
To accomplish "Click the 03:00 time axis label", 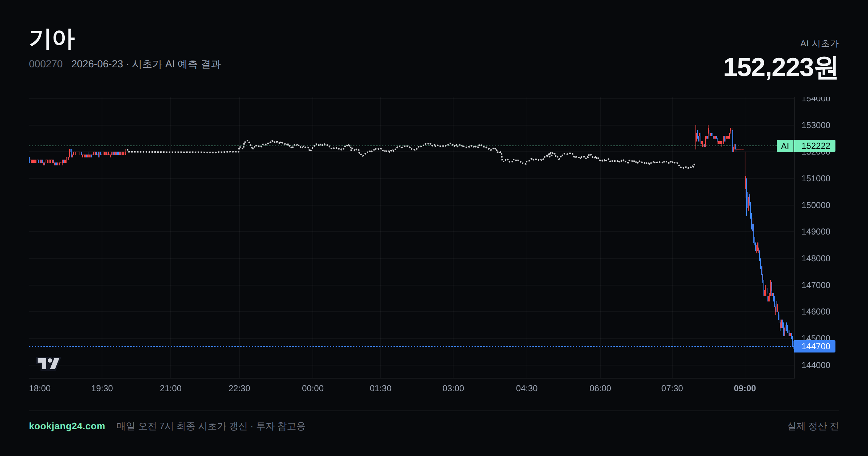I will tap(453, 388).
